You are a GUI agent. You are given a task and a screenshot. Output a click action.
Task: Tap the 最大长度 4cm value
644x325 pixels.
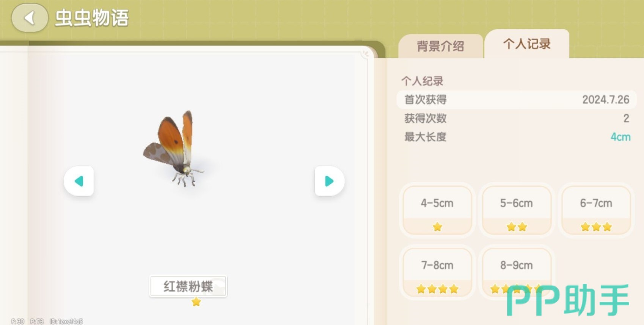coord(620,137)
